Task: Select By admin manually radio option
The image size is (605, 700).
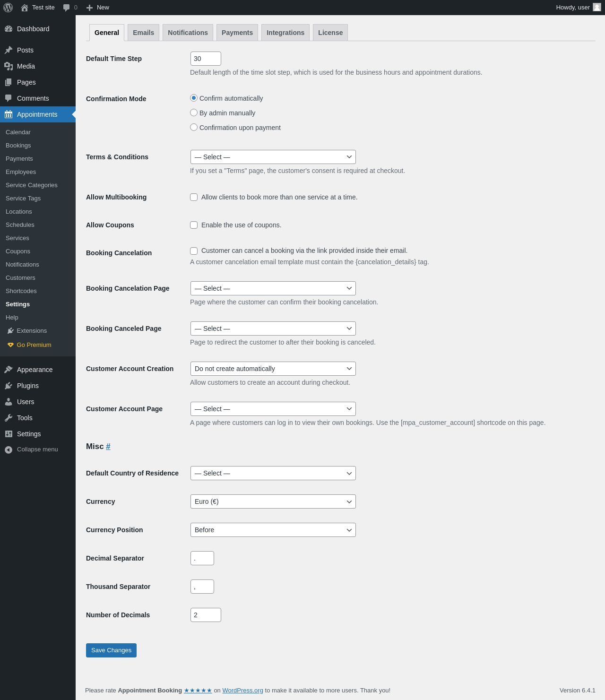Action: [194, 112]
